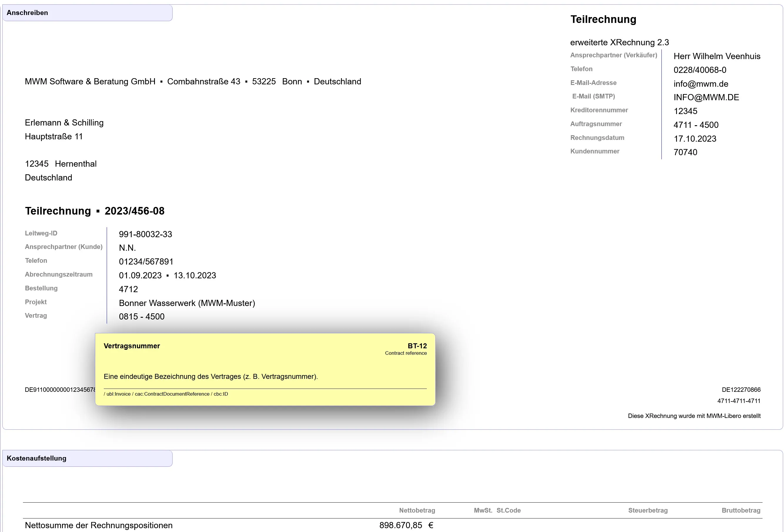Click sender 'MWM Software & Beratung GmbH'
The width and height of the screenshot is (784, 532).
point(90,82)
